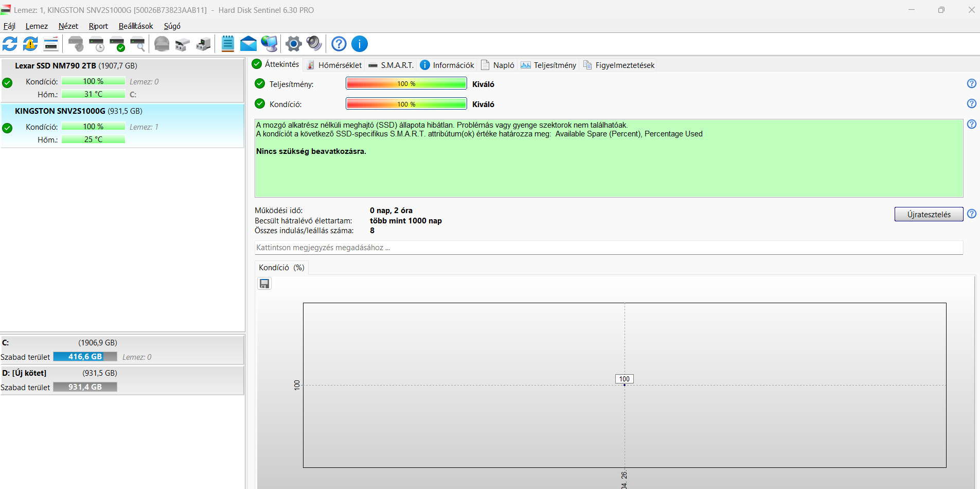Click the blue info toolbar icon

click(x=360, y=44)
